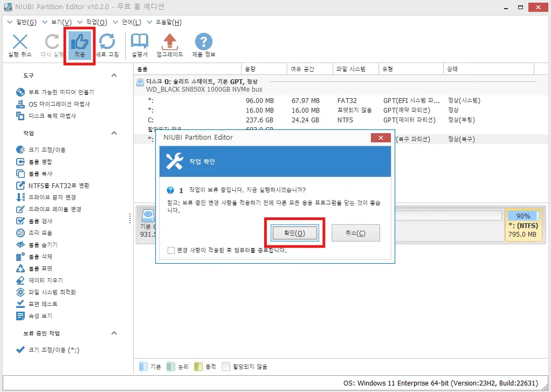The width and height of the screenshot is (551, 392).
Task: Select 볼륨 삭제 operation
Action: pyautogui.click(x=34, y=257)
